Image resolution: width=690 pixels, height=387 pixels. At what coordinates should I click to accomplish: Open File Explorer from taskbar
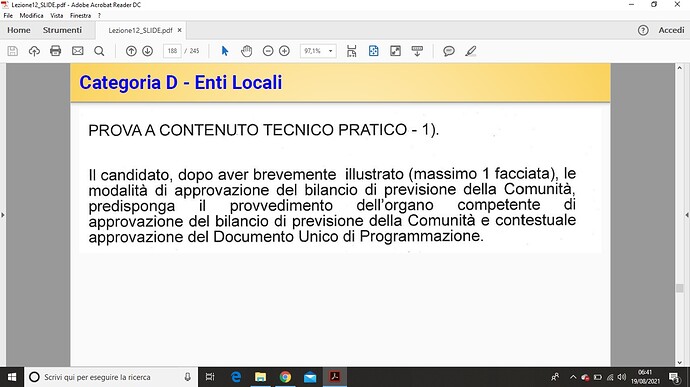pos(261,377)
